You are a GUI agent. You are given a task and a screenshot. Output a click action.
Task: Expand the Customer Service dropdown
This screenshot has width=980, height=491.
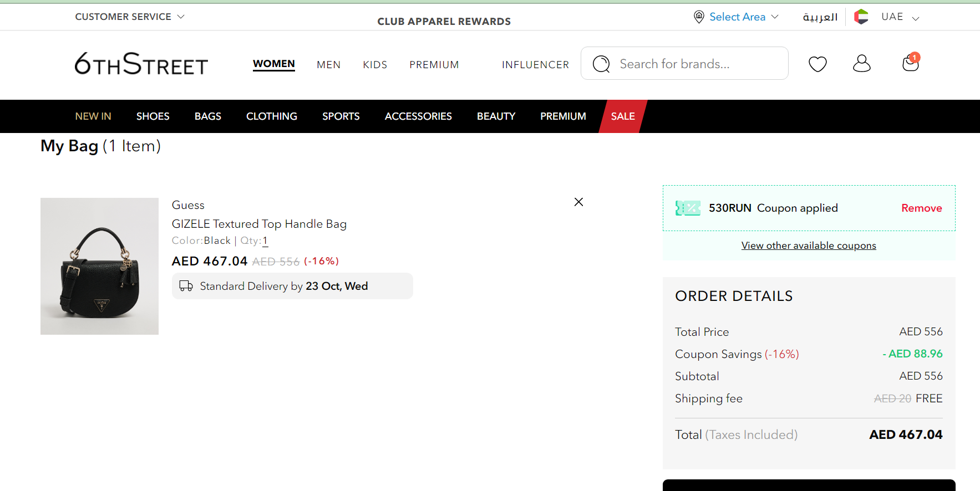[129, 17]
